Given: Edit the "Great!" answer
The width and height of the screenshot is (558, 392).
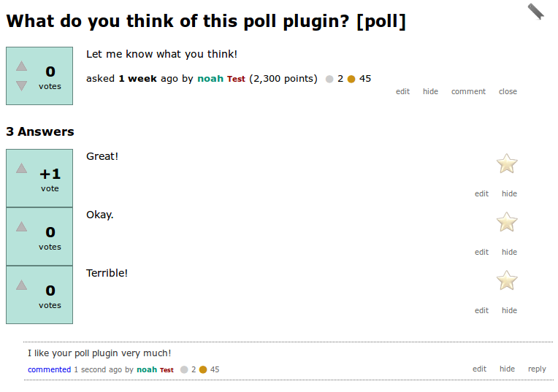Looking at the screenshot, I should coord(481,193).
